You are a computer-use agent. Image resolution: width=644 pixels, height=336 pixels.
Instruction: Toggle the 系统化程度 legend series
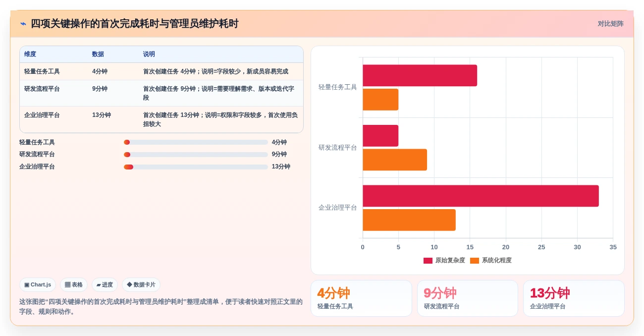click(x=491, y=260)
